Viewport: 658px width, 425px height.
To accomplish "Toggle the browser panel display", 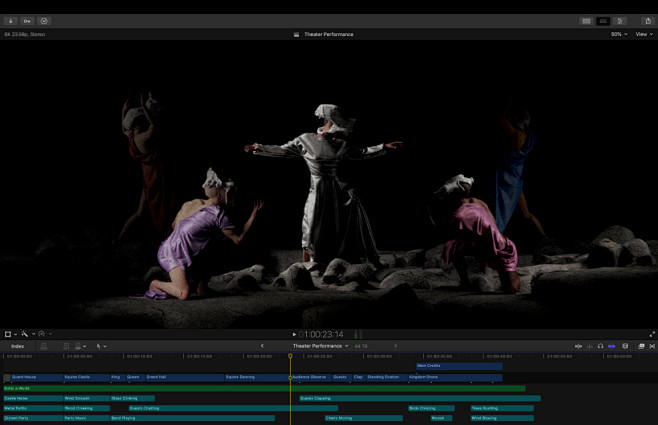I will [586, 21].
